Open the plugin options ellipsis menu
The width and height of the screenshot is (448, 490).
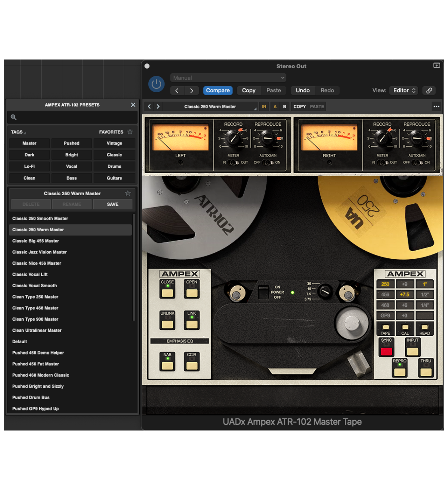[436, 106]
